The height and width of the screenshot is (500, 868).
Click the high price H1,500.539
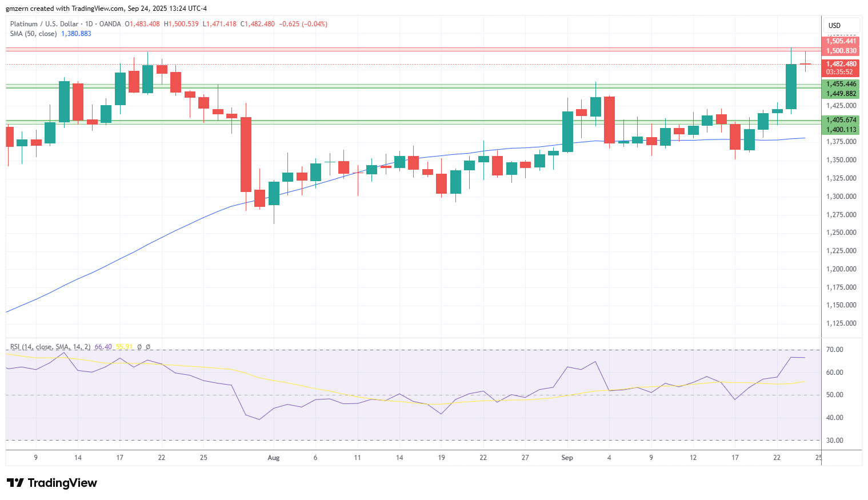pos(181,24)
